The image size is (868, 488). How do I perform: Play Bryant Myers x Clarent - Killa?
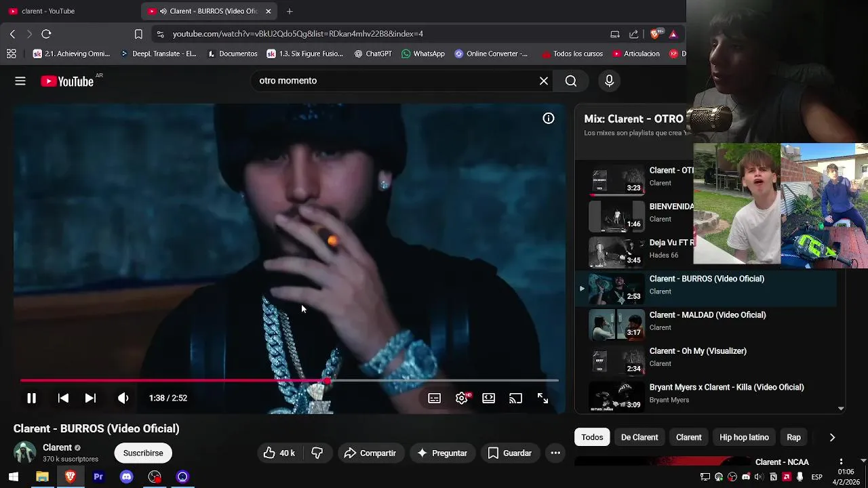[726, 388]
